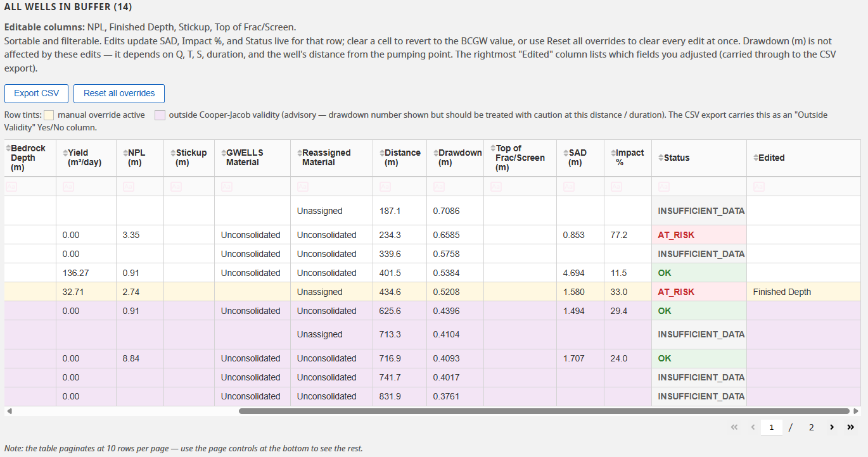The width and height of the screenshot is (868, 457).
Task: Click the SAD value 4.694
Action: click(x=574, y=273)
